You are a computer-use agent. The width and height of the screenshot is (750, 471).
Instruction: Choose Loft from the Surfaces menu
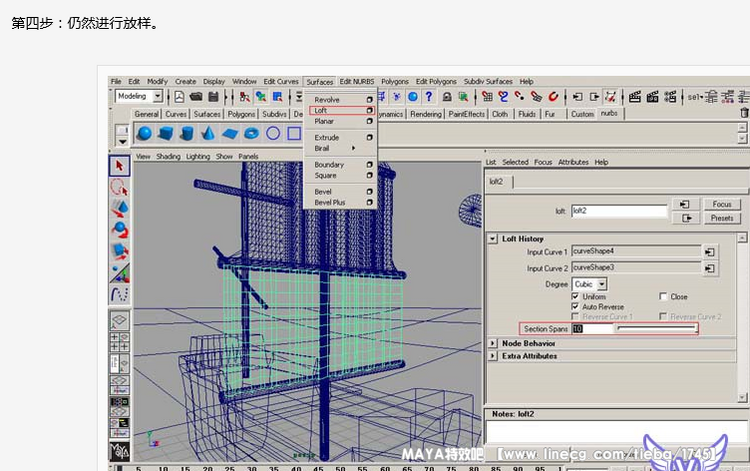322,110
